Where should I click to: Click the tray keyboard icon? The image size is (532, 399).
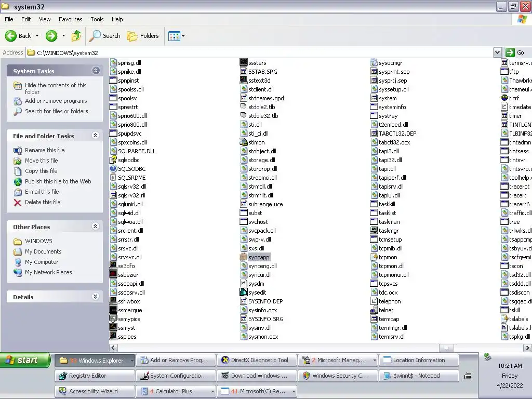click(x=468, y=376)
